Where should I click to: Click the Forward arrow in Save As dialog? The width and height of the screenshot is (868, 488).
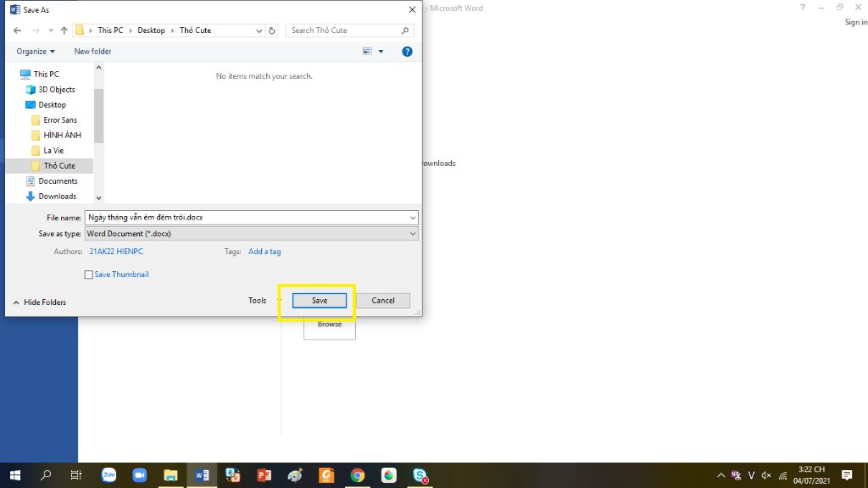[x=36, y=30]
